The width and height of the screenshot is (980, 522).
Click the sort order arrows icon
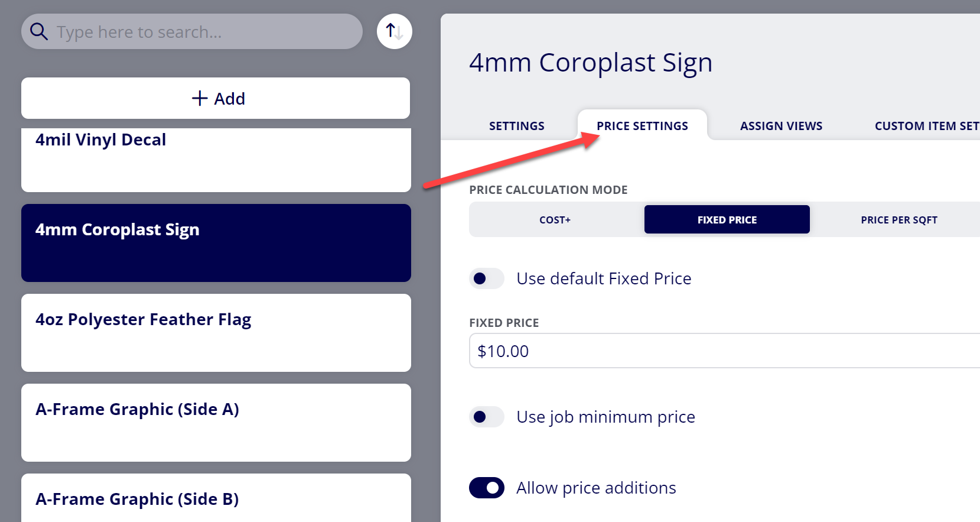pos(395,31)
